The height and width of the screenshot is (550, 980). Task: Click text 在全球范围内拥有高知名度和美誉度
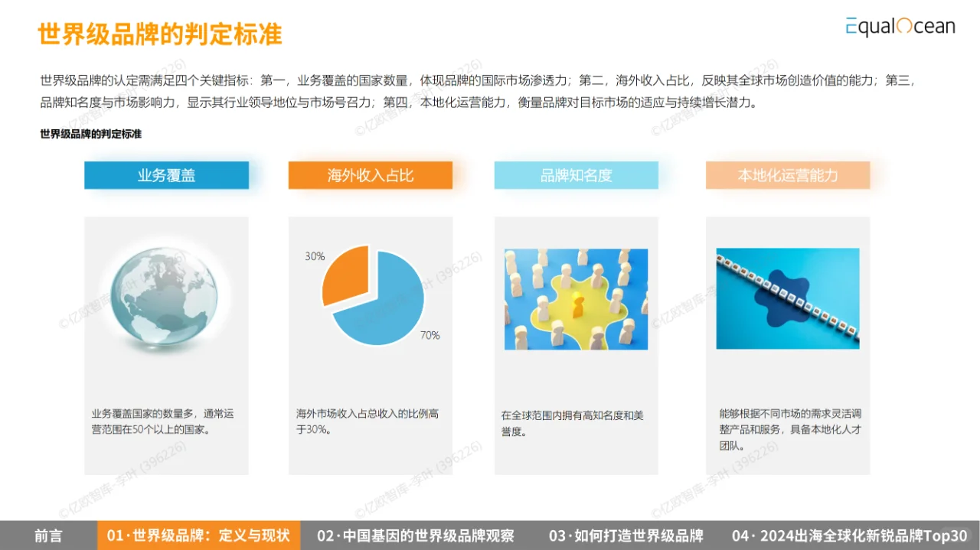click(x=573, y=423)
